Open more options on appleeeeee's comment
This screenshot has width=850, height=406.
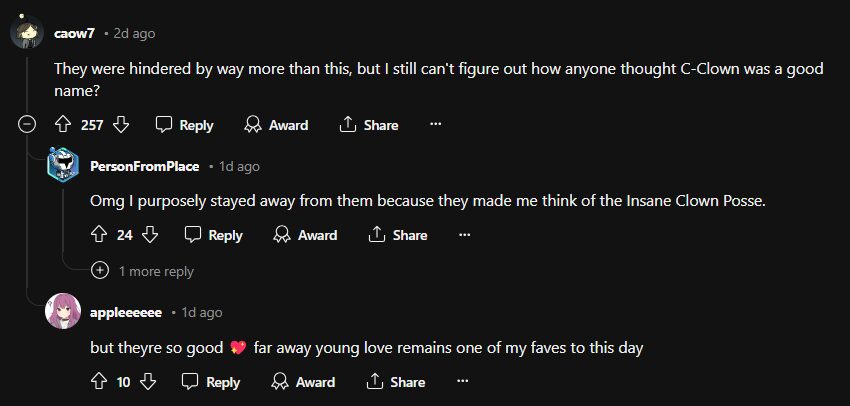[x=462, y=382]
